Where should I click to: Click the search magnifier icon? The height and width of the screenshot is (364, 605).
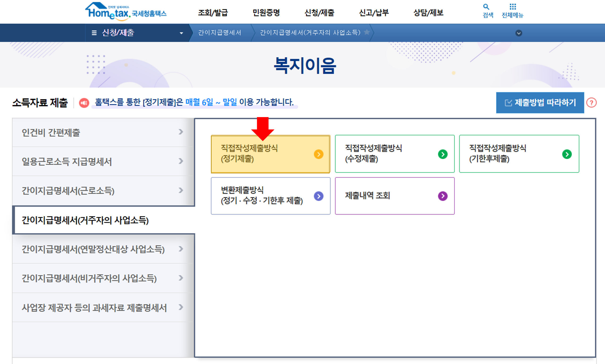(x=486, y=7)
